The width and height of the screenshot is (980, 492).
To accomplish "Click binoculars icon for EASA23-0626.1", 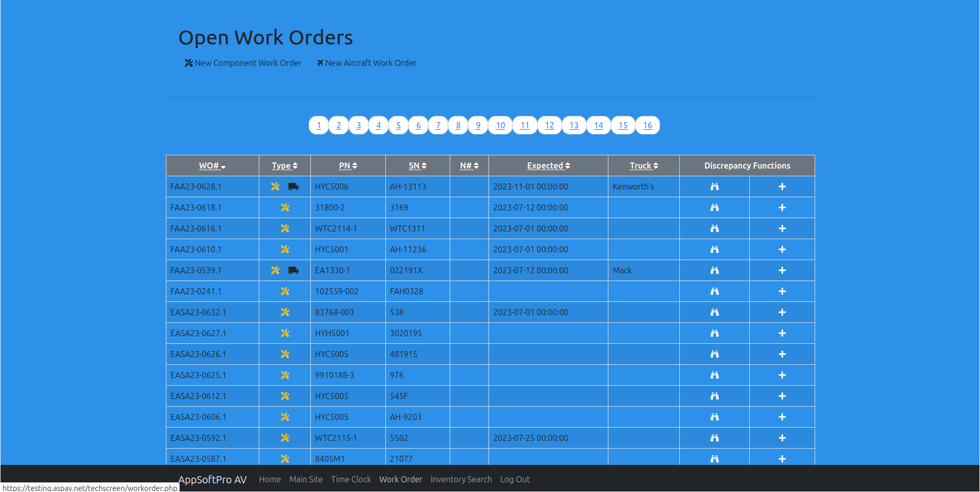I will click(x=714, y=354).
